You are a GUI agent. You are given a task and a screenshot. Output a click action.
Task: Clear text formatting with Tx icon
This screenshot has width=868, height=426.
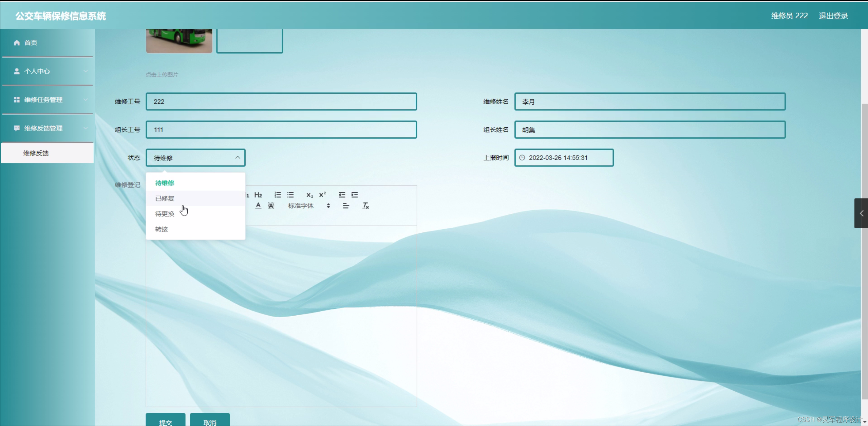(x=365, y=206)
